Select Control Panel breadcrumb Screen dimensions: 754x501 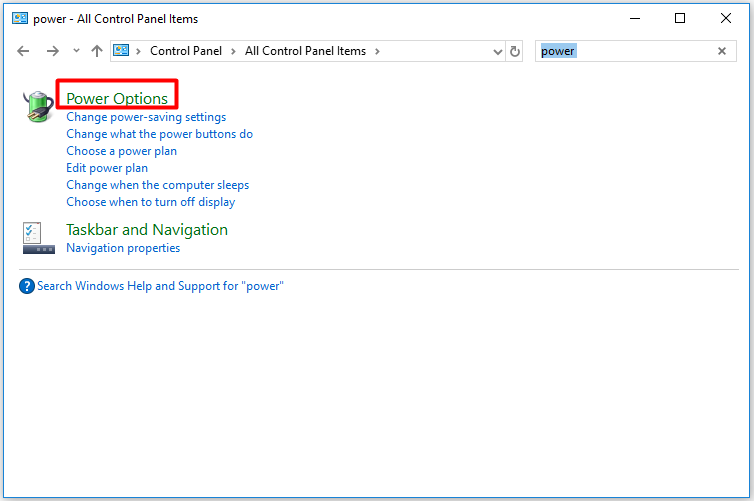[x=186, y=51]
